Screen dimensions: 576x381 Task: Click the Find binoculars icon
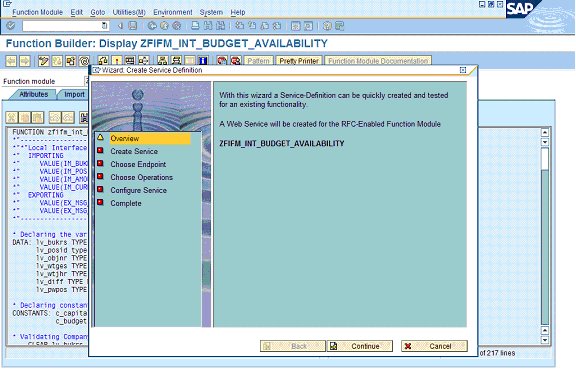[x=208, y=26]
